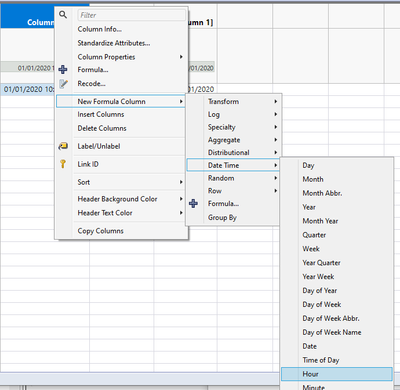
Task: Select the Recode menu entry
Action: point(91,84)
